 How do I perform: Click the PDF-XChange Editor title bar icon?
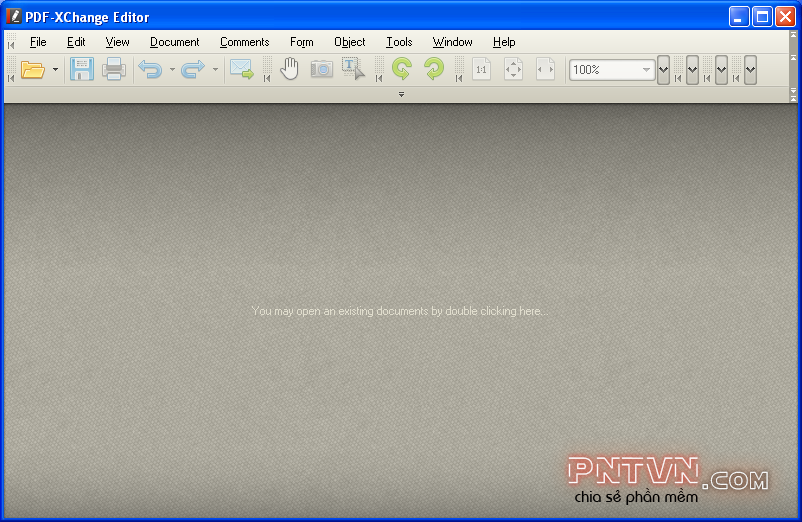coord(14,17)
